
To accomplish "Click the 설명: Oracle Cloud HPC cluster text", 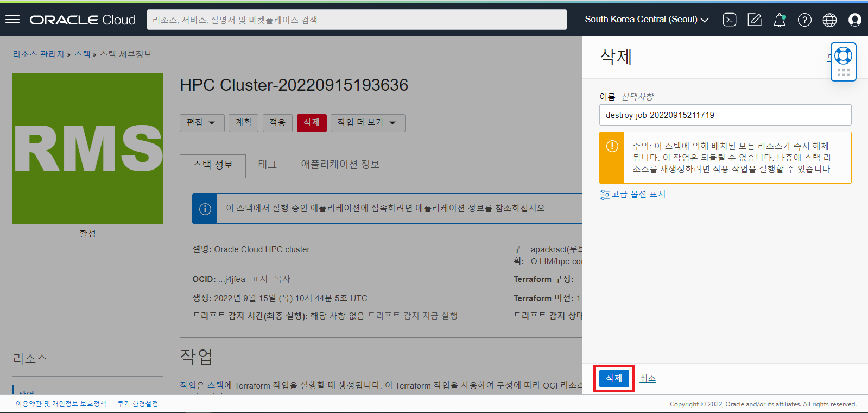I will point(251,249).
